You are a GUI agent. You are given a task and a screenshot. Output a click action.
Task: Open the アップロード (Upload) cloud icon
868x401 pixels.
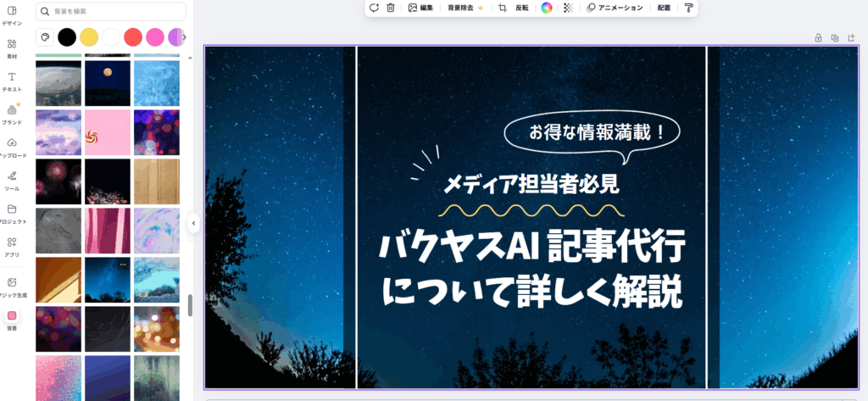[12, 147]
